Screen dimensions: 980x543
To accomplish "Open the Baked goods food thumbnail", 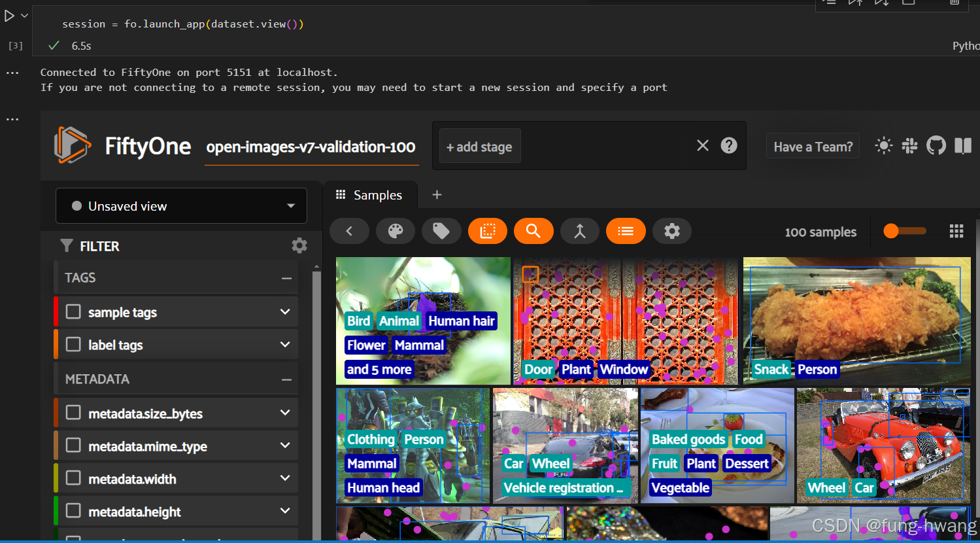I will pyautogui.click(x=717, y=446).
